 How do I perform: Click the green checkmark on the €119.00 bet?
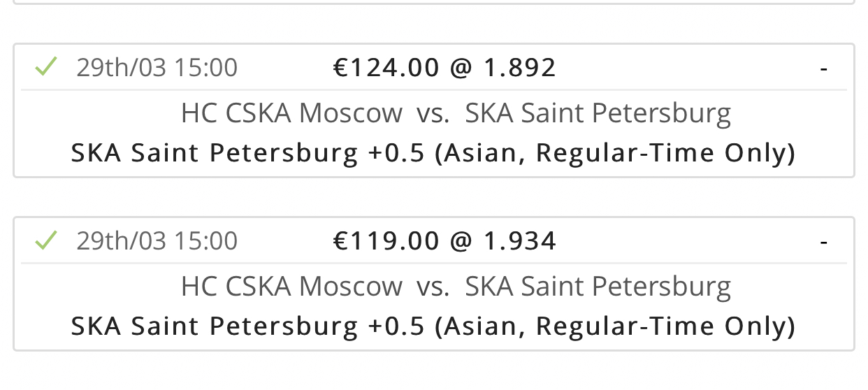(x=45, y=240)
